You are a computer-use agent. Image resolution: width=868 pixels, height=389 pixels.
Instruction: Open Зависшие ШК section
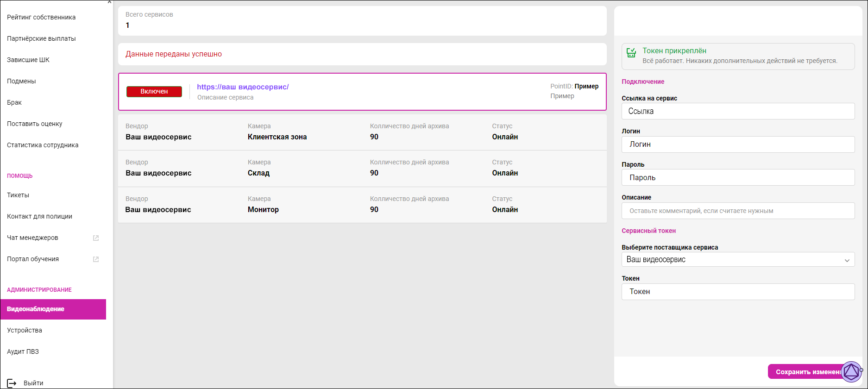pos(28,60)
